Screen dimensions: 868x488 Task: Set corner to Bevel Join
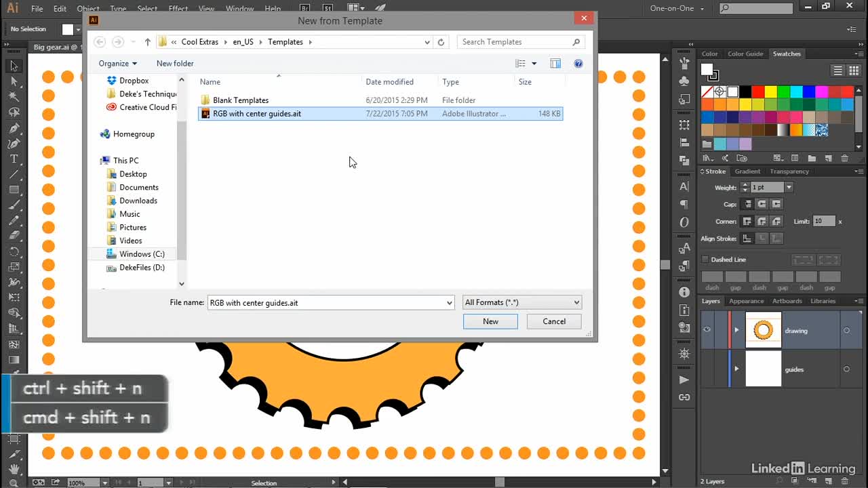(776, 222)
